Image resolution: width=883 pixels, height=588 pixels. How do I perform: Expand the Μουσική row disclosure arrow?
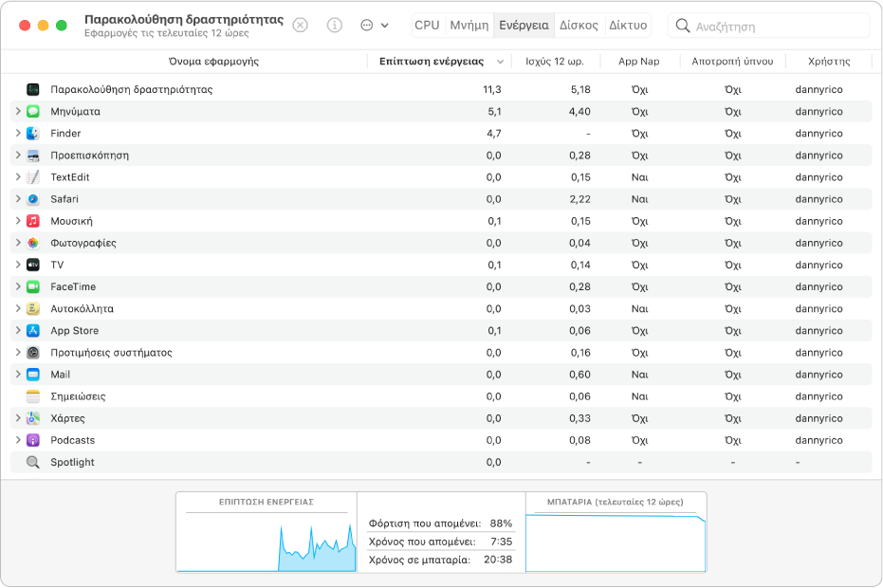tap(18, 221)
